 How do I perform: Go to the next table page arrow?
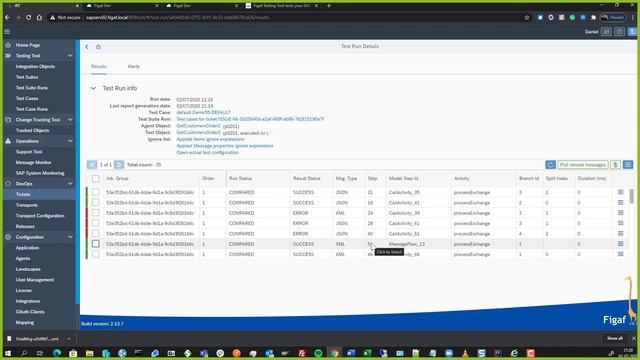[x=119, y=164]
